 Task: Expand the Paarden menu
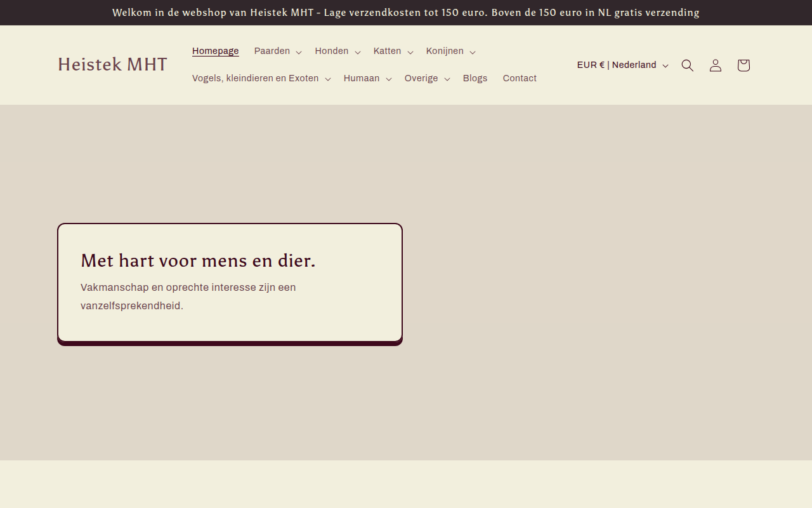point(278,51)
